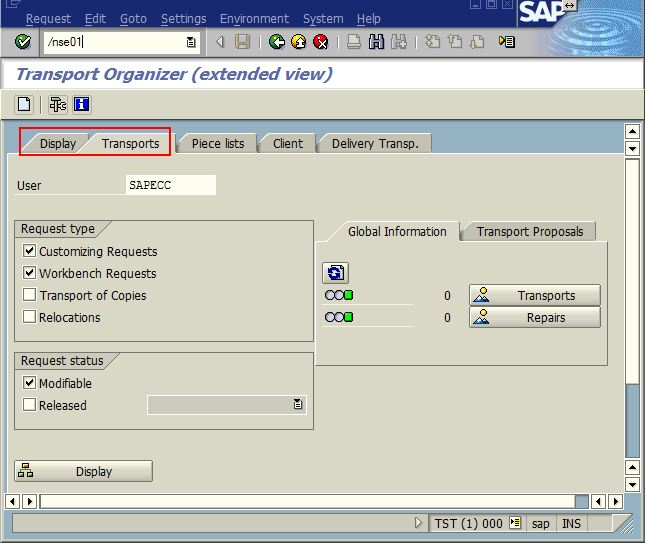Check the Relocations checkbox

29,316
